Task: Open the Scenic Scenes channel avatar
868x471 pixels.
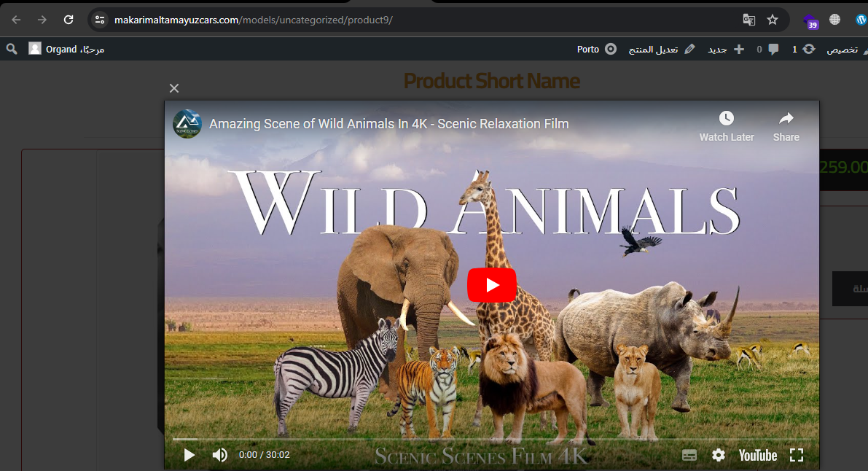Action: click(187, 123)
